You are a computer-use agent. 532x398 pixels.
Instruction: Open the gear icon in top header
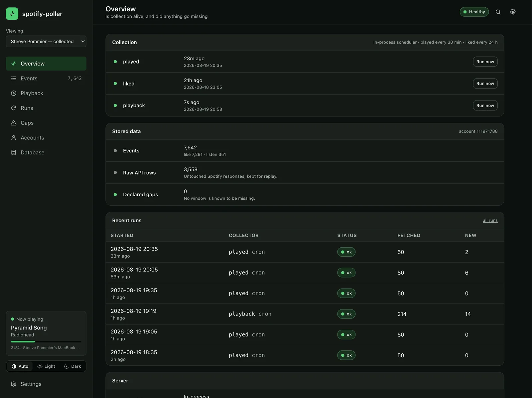point(513,12)
